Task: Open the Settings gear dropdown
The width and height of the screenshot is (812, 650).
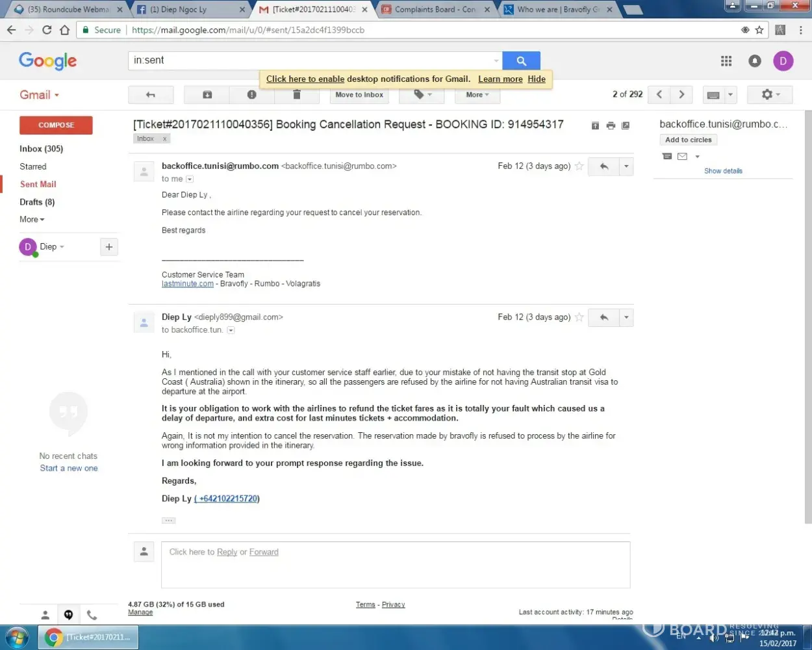Action: [x=769, y=95]
